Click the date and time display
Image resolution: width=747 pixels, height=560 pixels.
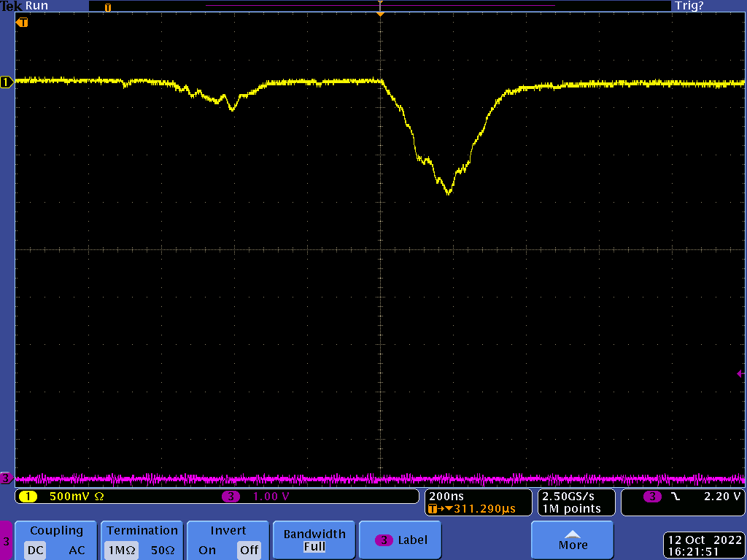click(704, 546)
